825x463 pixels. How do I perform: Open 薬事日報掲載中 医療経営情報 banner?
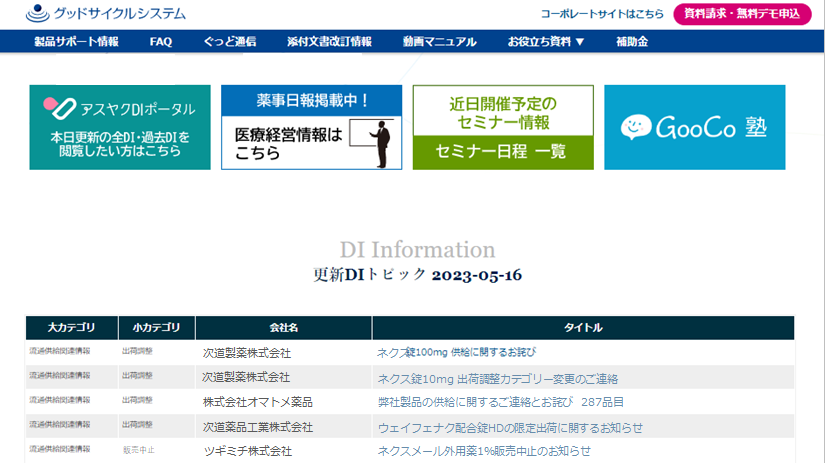click(x=311, y=127)
